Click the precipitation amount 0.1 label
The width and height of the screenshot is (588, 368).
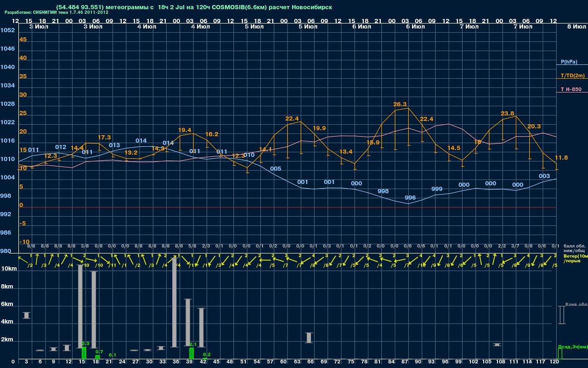click(113, 355)
